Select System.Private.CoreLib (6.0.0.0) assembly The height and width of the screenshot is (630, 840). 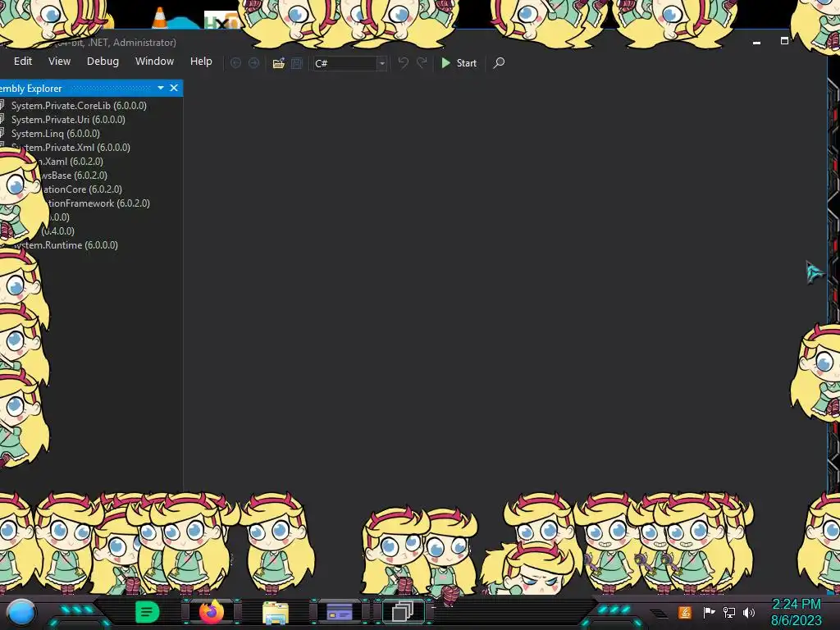click(79, 106)
